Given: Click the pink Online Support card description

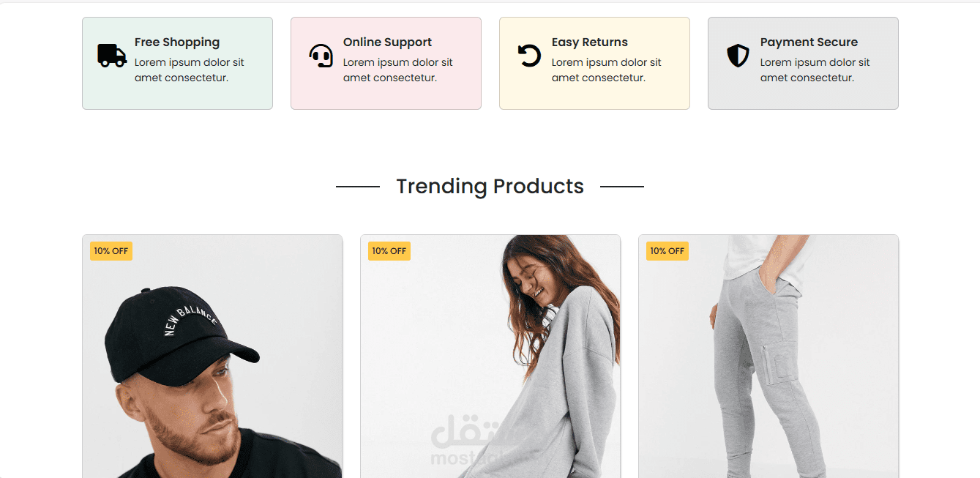Looking at the screenshot, I should click(x=398, y=70).
